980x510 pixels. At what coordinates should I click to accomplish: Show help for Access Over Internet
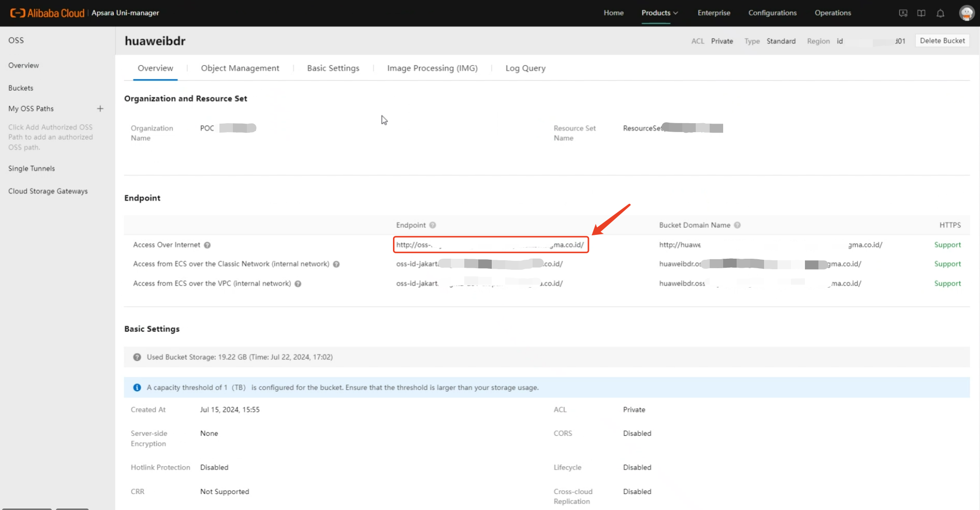(207, 245)
